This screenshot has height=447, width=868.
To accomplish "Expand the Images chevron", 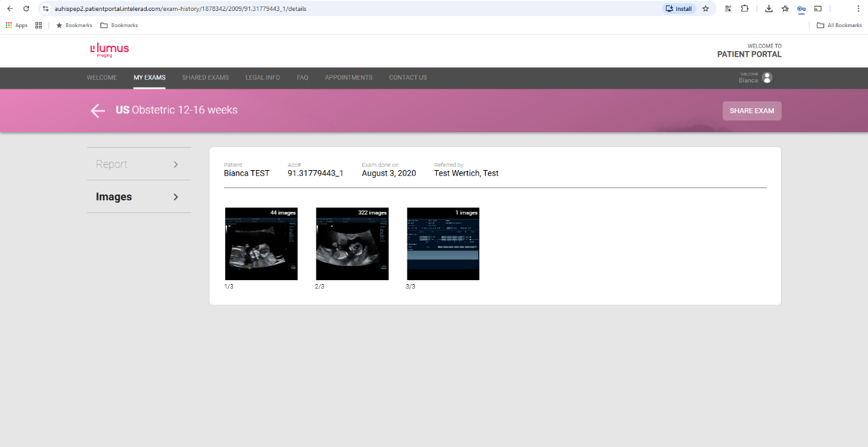I will tap(176, 197).
